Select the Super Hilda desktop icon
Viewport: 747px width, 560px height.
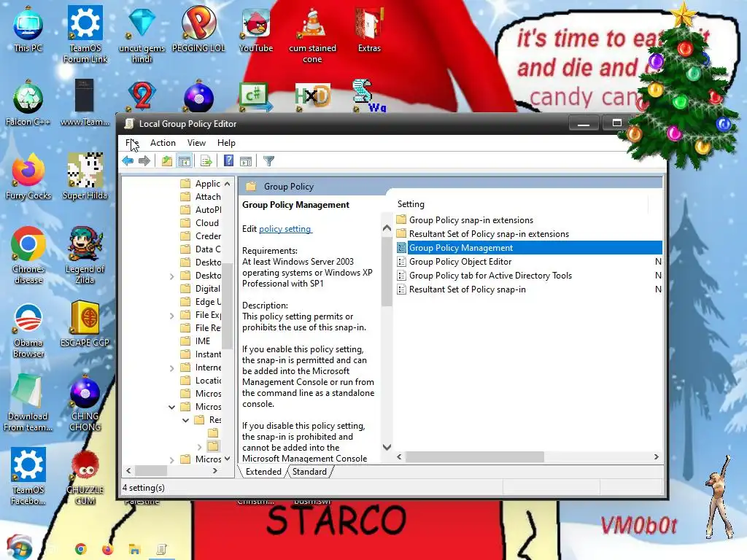pos(85,176)
